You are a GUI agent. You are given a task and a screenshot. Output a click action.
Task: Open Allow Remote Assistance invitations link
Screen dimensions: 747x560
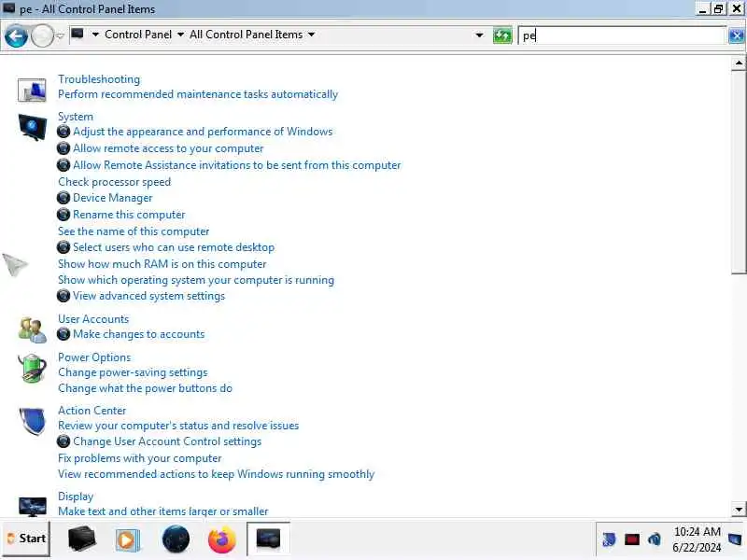237,165
